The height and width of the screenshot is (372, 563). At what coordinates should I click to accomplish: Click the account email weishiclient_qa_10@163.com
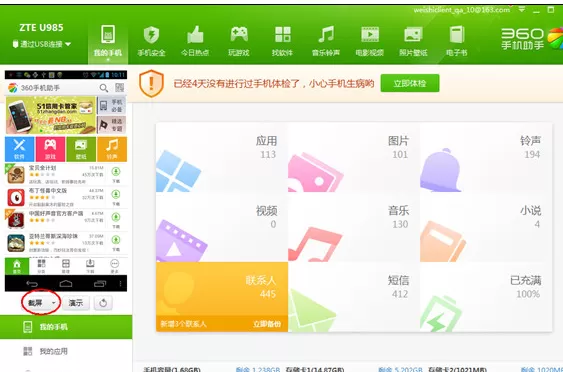click(x=462, y=10)
